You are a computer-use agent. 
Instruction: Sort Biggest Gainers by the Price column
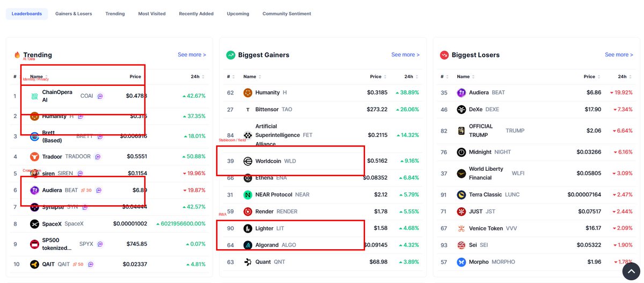(x=378, y=77)
